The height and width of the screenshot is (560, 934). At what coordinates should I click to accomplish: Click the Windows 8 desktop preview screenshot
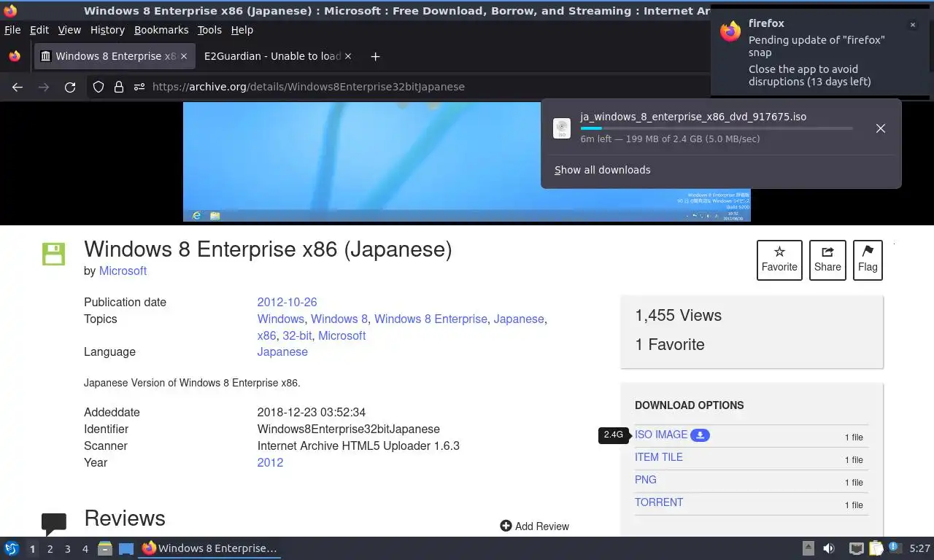(x=467, y=162)
